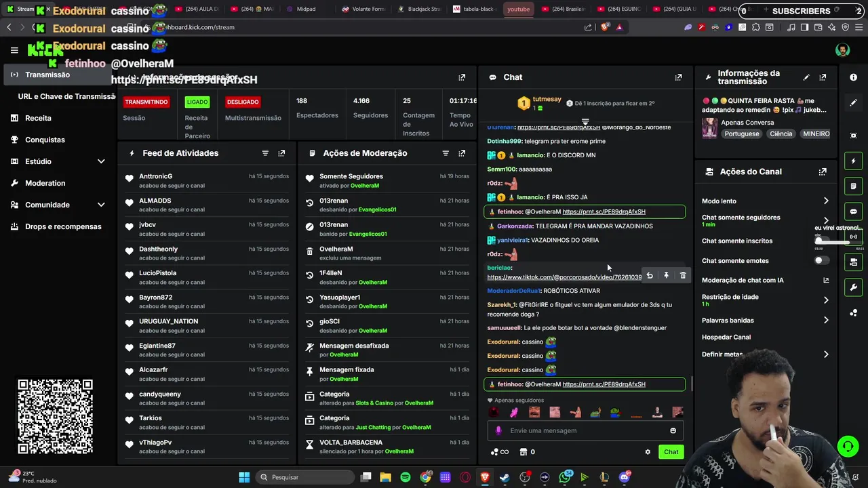Toggle the wrench widget in right rail
The image size is (868, 488).
click(854, 287)
